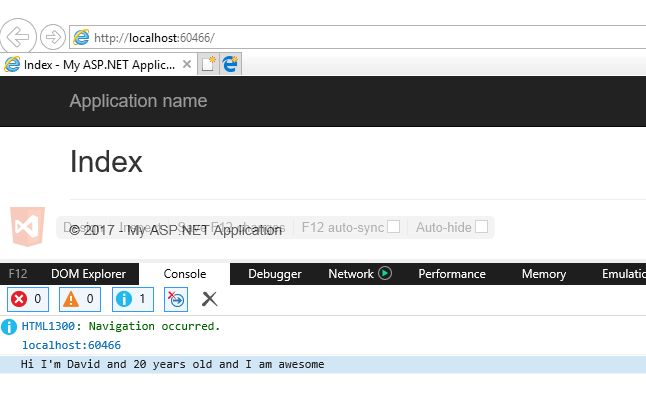Open a new tab in the browser
646x402 pixels.
click(x=208, y=64)
